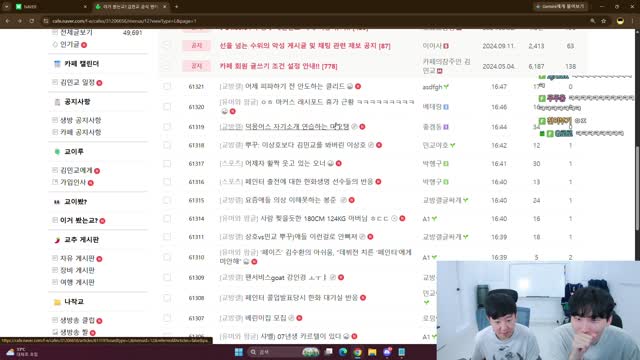640x360 pixels.
Task: Open the browser zoom magnifier icon
Action: pos(593,21)
